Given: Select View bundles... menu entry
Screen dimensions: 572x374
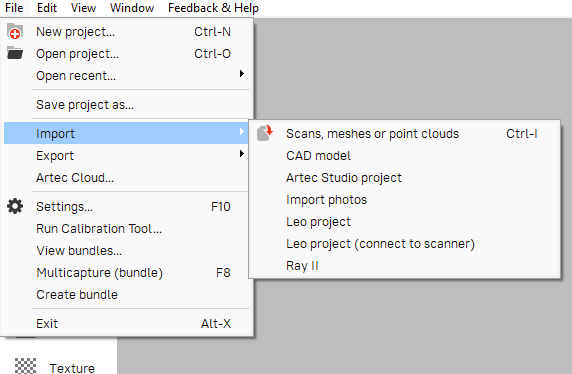Looking at the screenshot, I should [x=127, y=251].
